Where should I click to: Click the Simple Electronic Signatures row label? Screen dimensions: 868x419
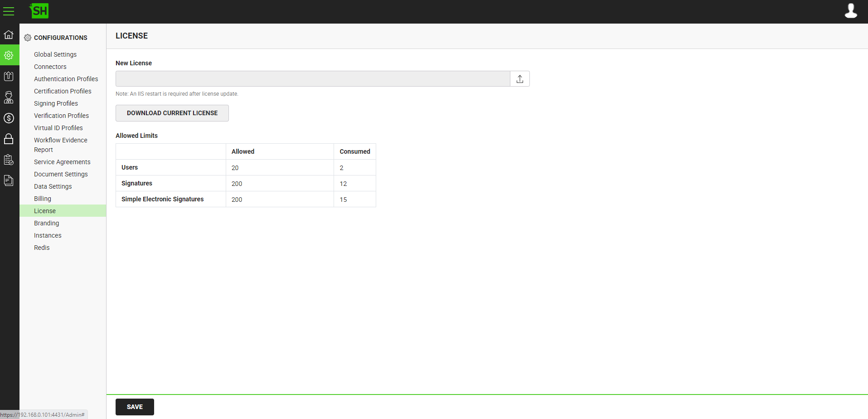click(x=162, y=199)
